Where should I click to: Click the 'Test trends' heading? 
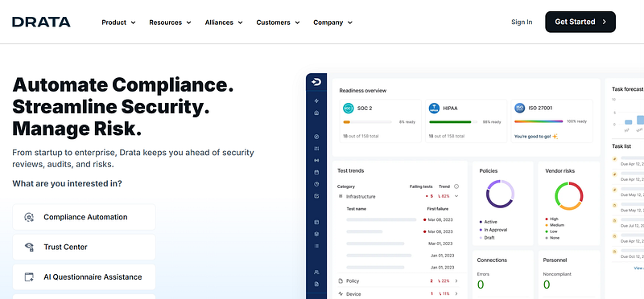click(x=350, y=170)
